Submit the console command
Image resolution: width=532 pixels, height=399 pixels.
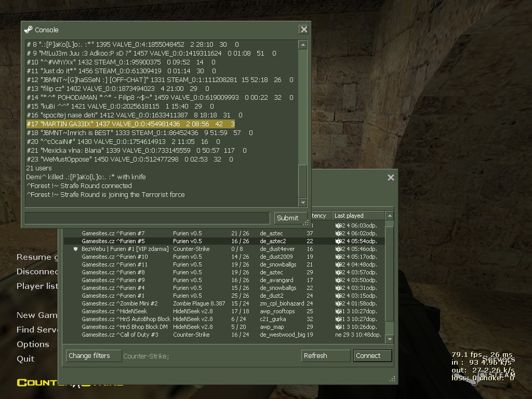pos(287,218)
